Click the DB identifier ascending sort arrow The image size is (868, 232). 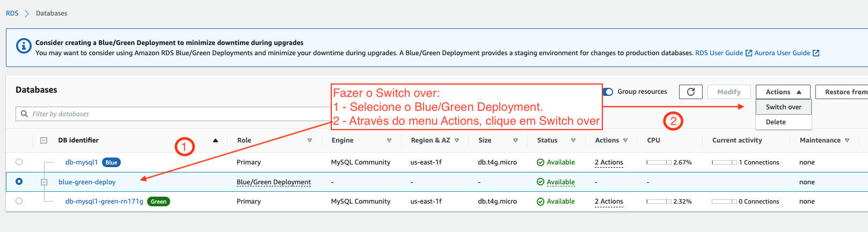215,140
